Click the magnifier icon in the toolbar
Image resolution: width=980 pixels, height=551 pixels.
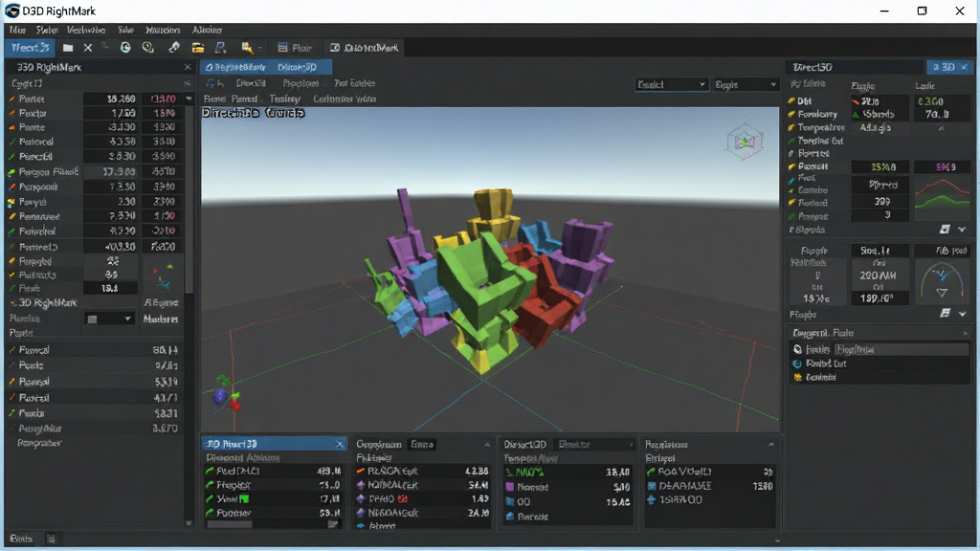coord(148,48)
